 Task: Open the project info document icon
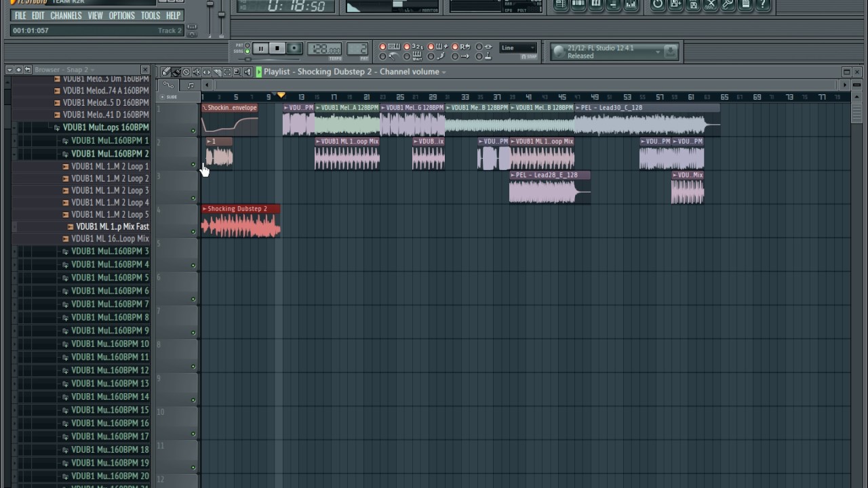[746, 4]
